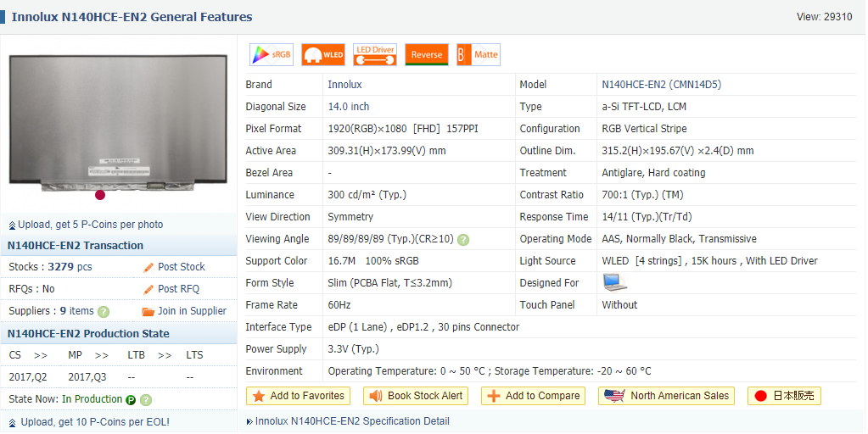
Task: Click the State Now help question mark
Action: point(146,400)
